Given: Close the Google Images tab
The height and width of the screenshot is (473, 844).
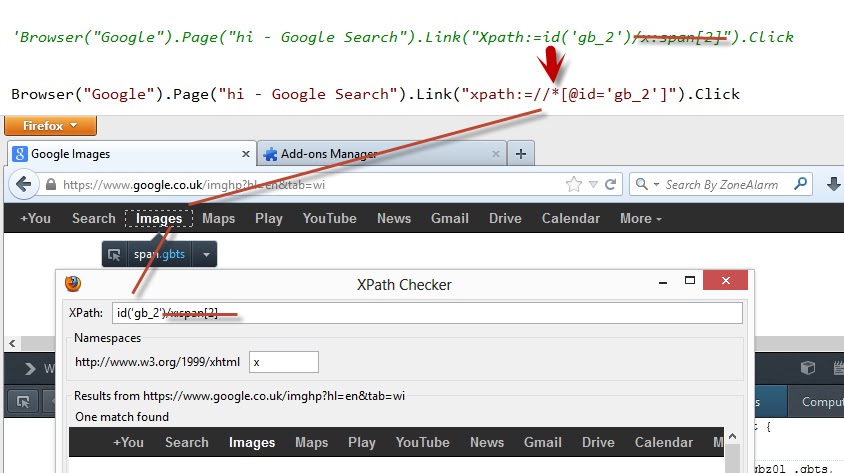Looking at the screenshot, I should 246,154.
